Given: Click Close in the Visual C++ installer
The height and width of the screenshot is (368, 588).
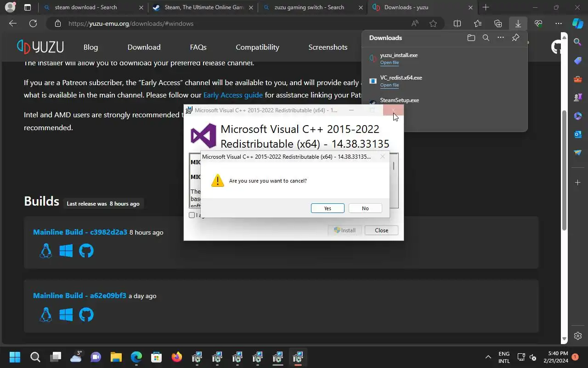Looking at the screenshot, I should click(x=381, y=230).
